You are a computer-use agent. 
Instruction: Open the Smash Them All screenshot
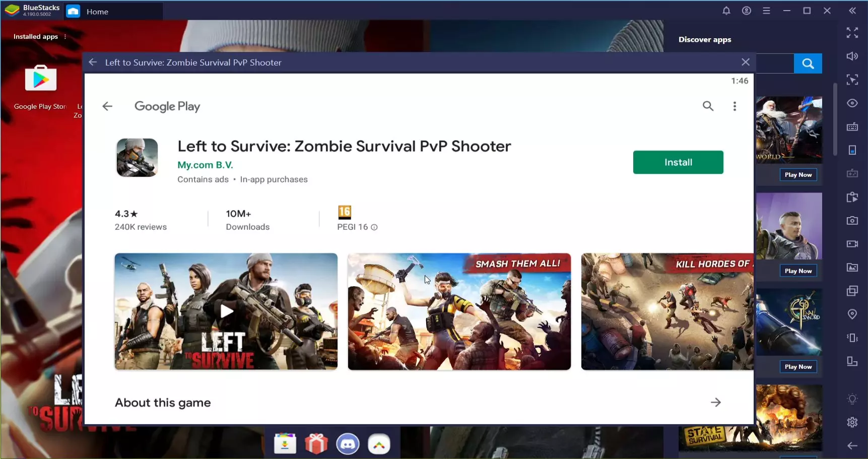(x=459, y=311)
